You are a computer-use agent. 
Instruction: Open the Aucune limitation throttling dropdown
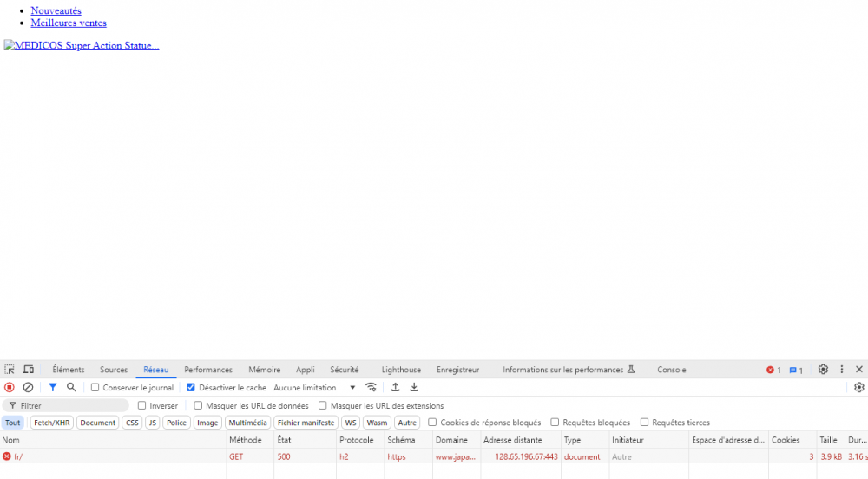[314, 387]
